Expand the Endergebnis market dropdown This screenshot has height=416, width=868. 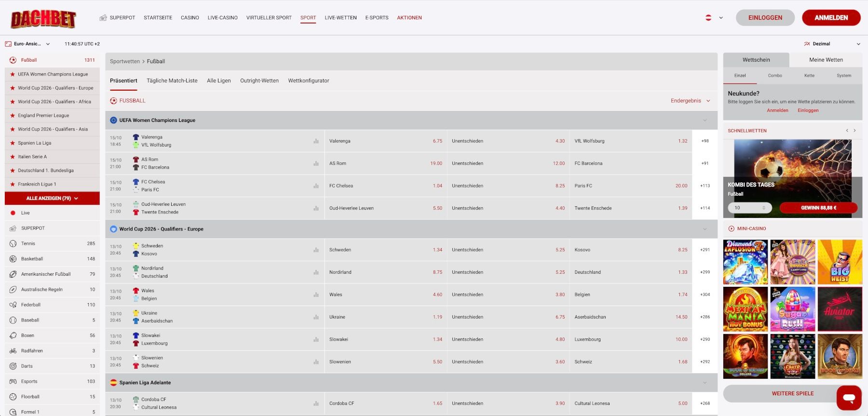tap(690, 101)
